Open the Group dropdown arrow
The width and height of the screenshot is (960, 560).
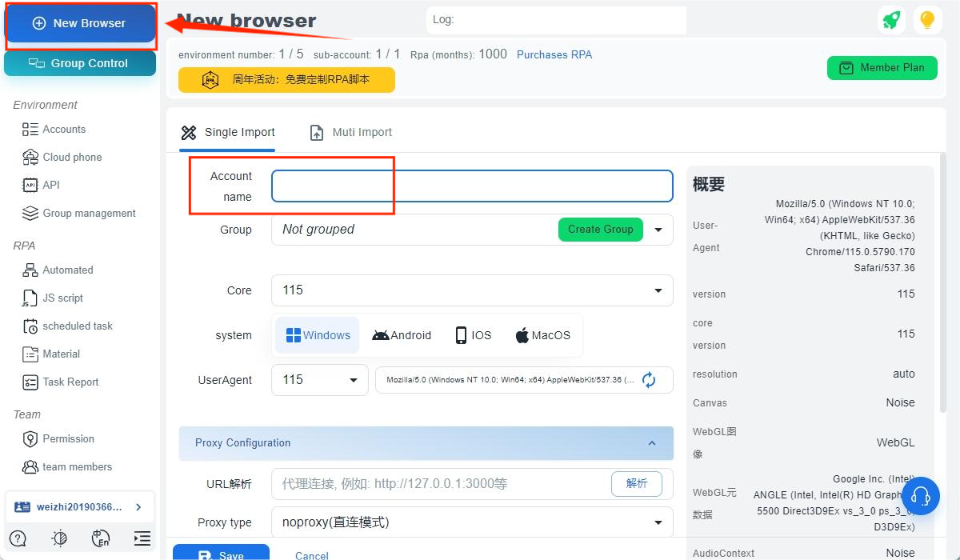pos(658,230)
